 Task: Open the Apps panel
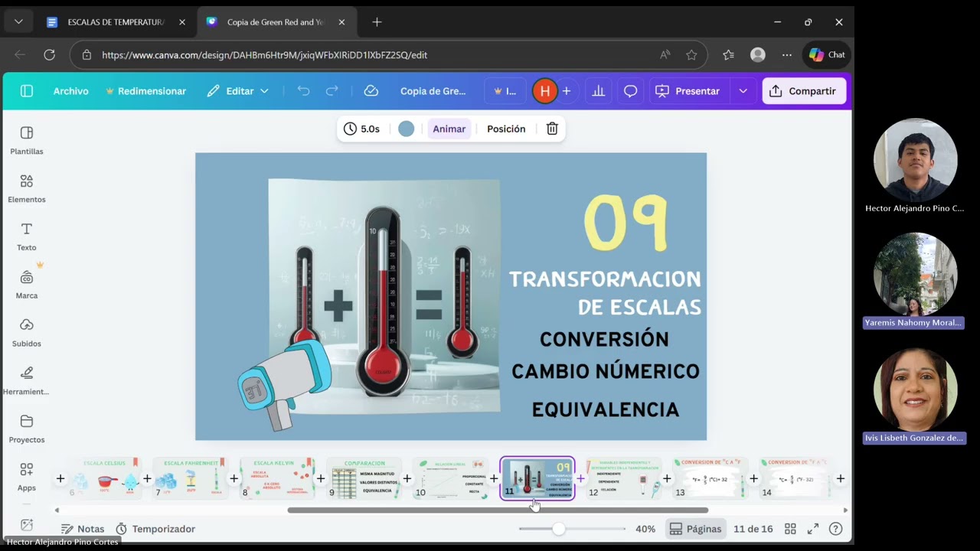pos(27,477)
